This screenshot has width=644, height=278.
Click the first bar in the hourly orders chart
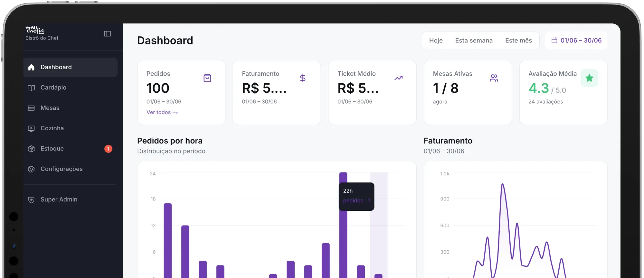168,241
